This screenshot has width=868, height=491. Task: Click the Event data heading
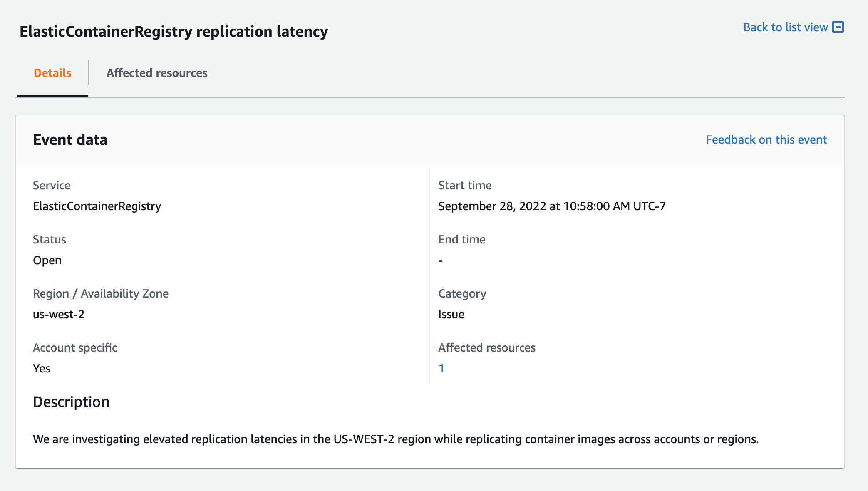click(x=69, y=139)
